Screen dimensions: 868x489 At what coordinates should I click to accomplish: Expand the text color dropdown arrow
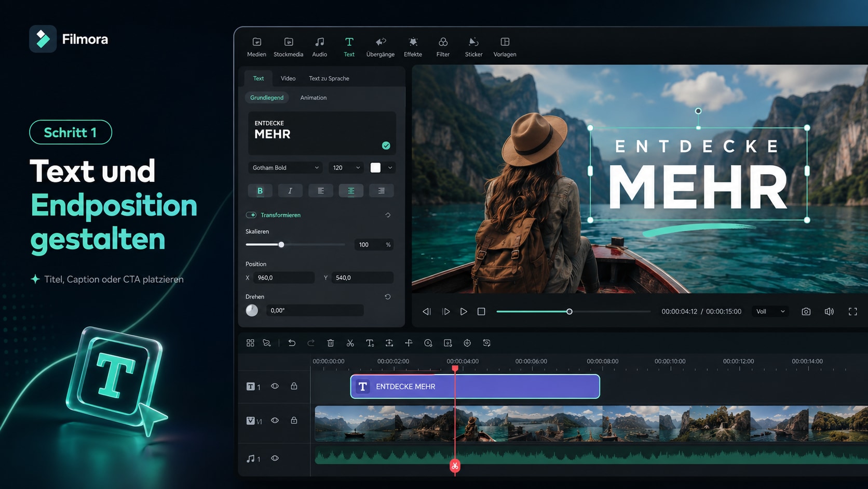pyautogui.click(x=390, y=168)
